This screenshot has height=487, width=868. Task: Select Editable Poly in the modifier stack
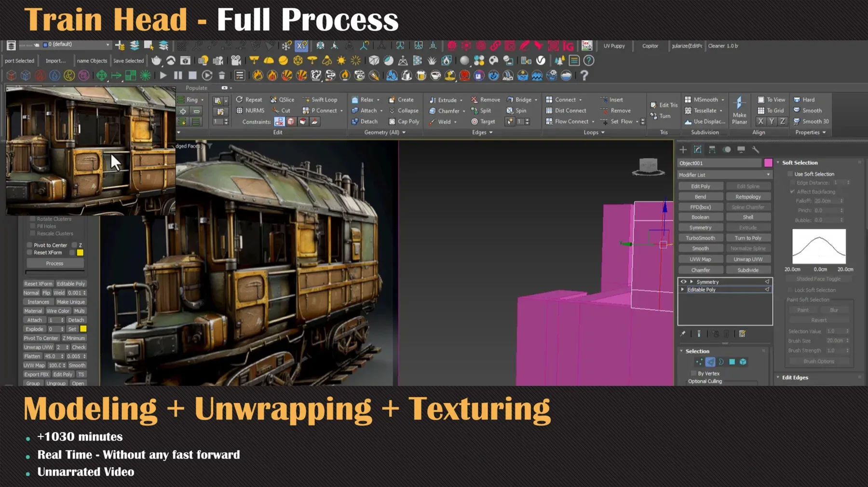tap(702, 289)
